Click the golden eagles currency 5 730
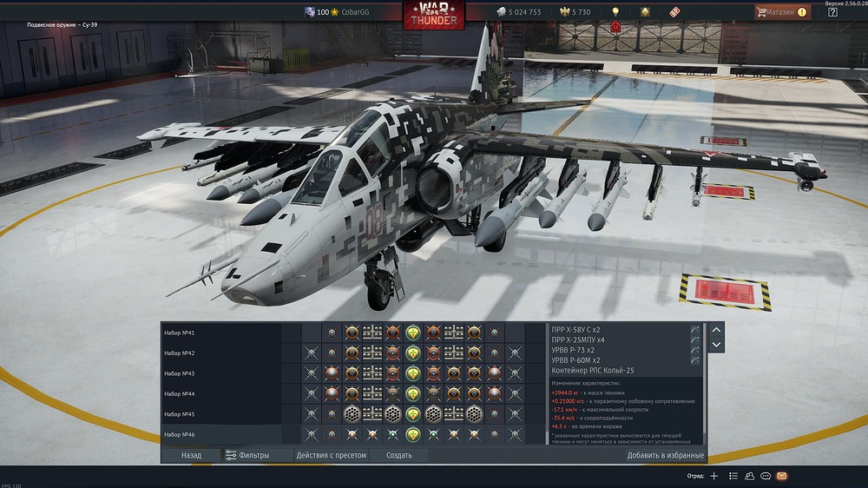The width and height of the screenshot is (868, 488). point(575,12)
